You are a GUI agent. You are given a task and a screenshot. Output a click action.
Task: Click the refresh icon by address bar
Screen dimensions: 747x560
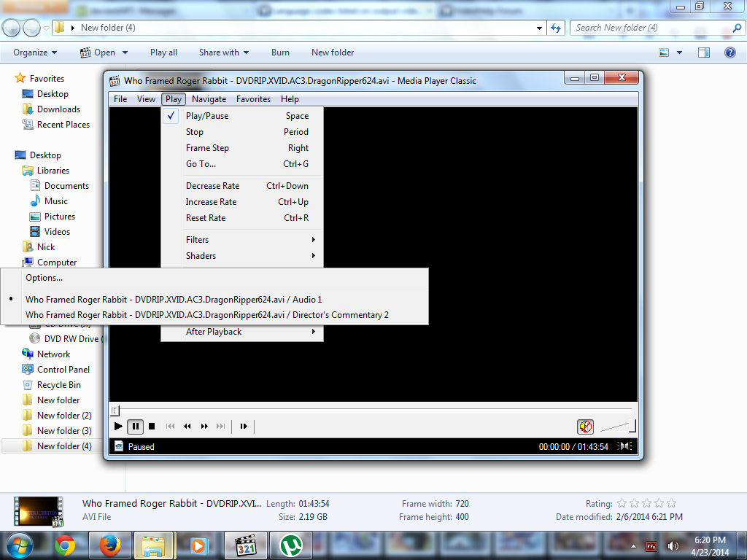click(x=555, y=28)
